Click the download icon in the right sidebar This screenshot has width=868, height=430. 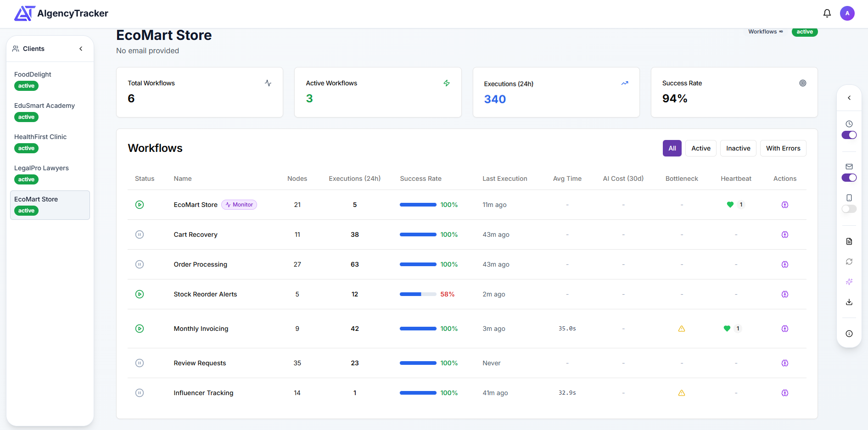click(849, 302)
